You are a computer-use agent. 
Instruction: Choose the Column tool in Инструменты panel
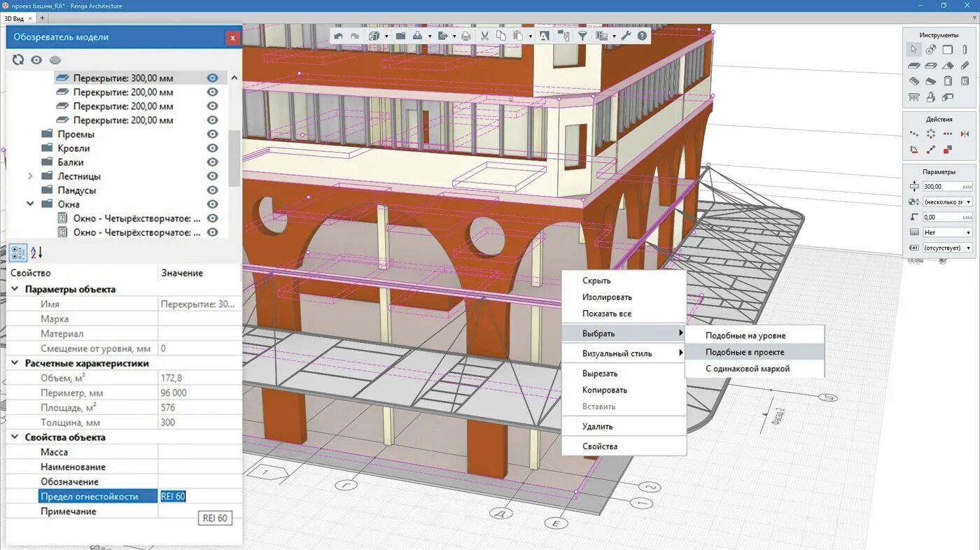point(965,50)
